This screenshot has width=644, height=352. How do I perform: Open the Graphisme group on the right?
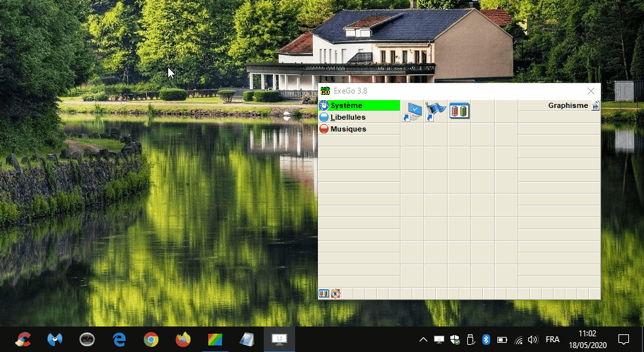pos(559,105)
